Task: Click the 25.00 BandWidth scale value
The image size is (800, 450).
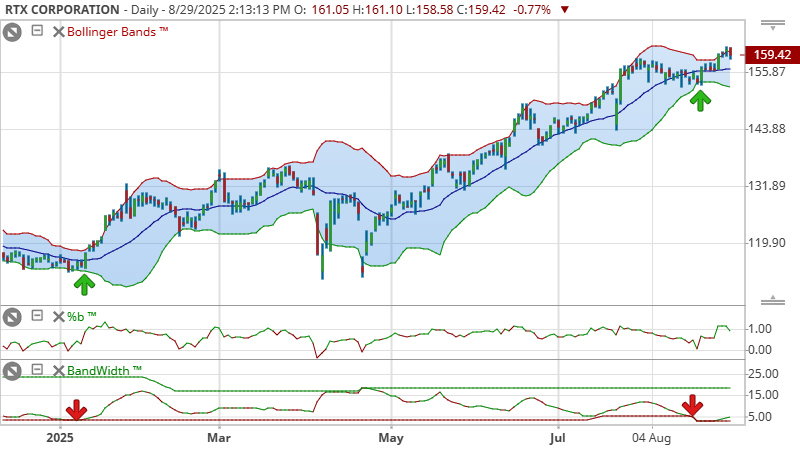Action: [763, 374]
